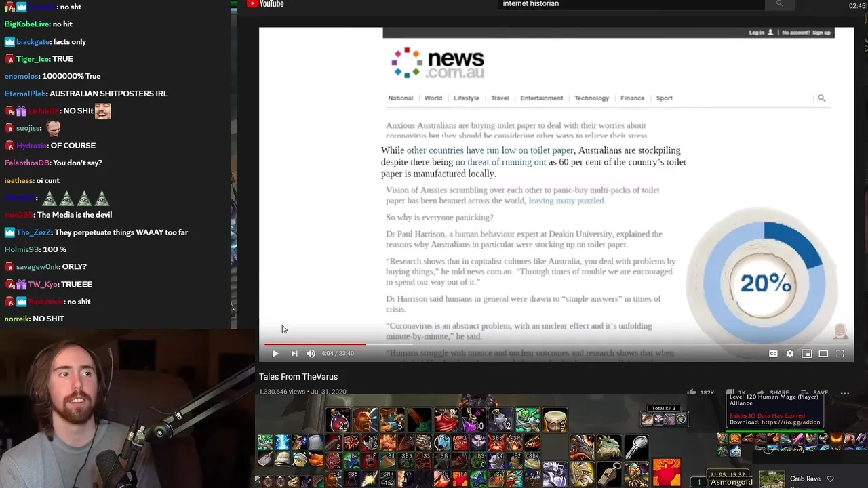The image size is (868, 488).
Task: Switch to the miniplayer
Action: (806, 353)
